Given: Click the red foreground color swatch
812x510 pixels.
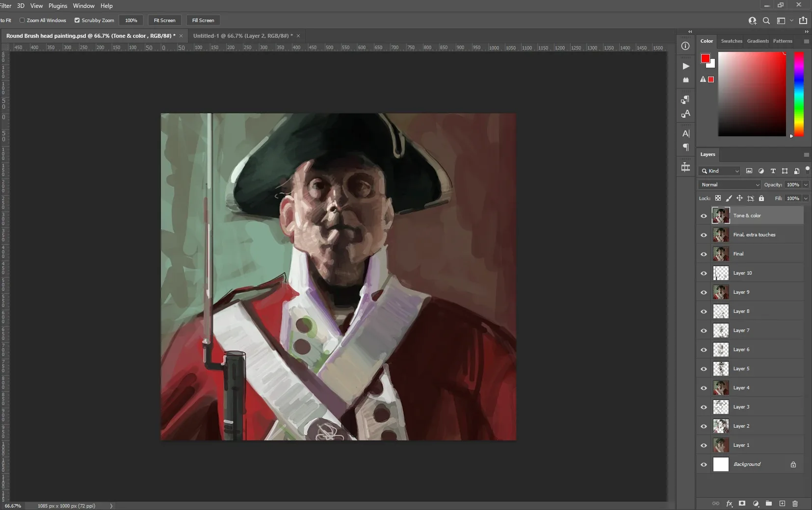Looking at the screenshot, I should (706, 59).
